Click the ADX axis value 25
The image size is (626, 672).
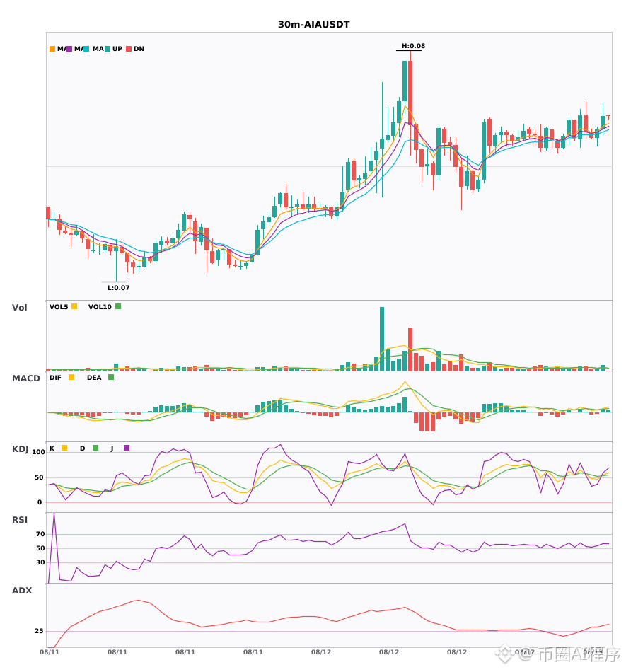click(x=39, y=631)
